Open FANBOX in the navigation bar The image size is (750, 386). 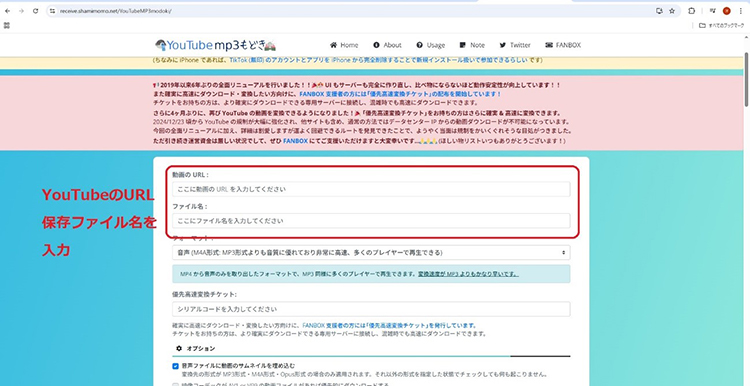coord(563,45)
